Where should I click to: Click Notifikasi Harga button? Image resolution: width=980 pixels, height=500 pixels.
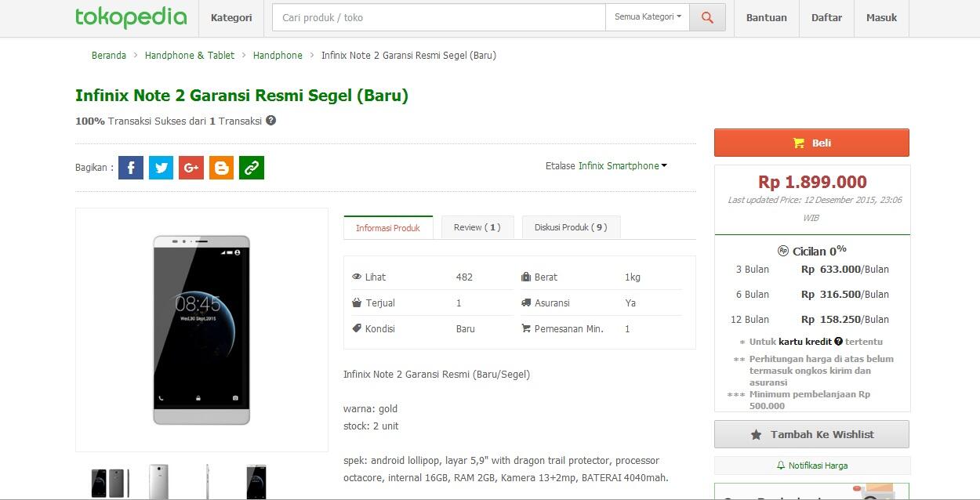click(x=811, y=466)
